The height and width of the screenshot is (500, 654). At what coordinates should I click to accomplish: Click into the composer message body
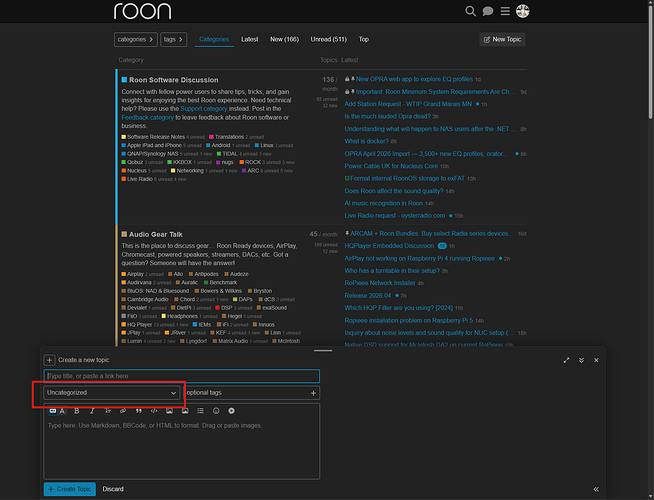point(182,448)
